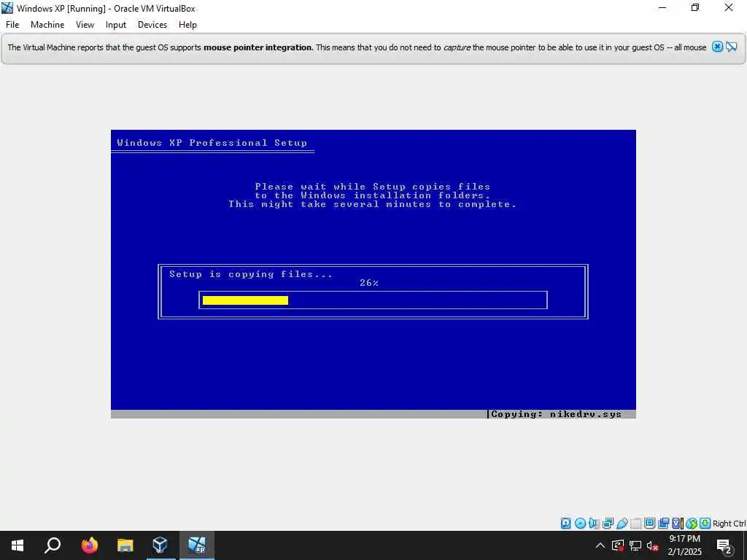Select the Windows XP VM taskbar button

tap(197, 545)
